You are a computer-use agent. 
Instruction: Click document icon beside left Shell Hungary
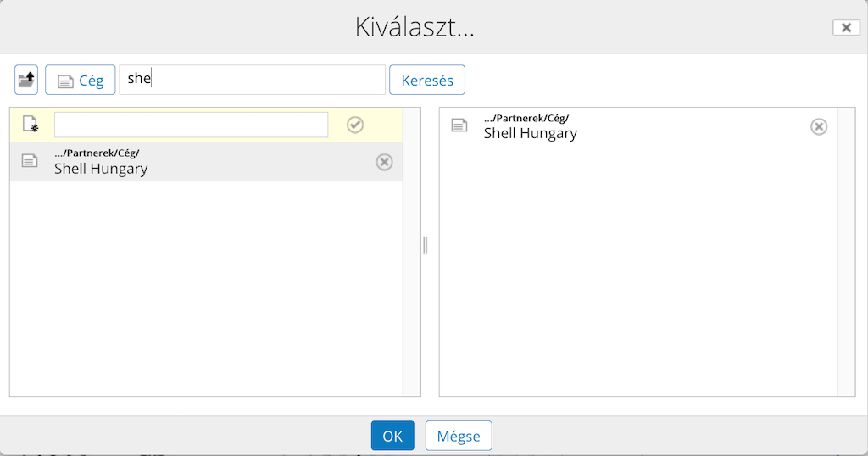[30, 161]
